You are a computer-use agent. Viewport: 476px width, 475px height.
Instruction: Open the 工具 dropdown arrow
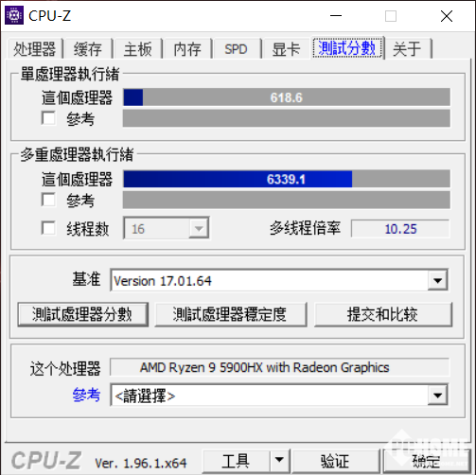click(x=279, y=460)
